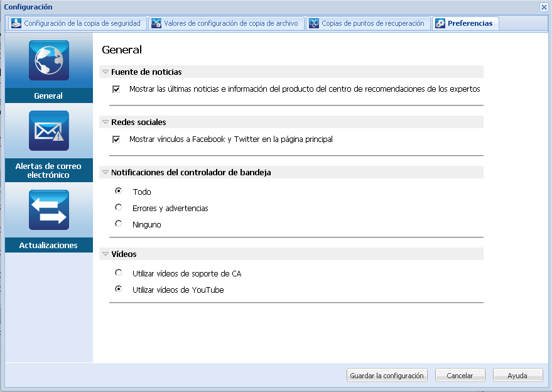Screen dimensions: 552x392
Task: Click the icon on the Valores de configuración tab
Action: point(155,23)
